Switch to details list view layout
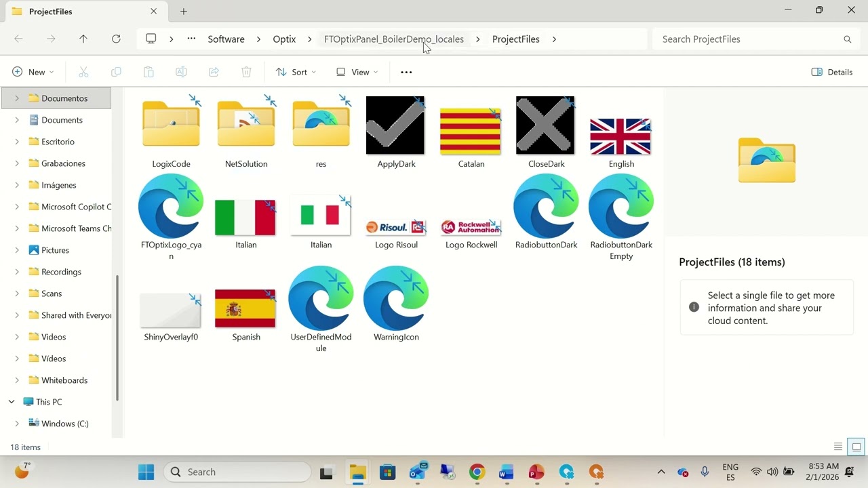Viewport: 868px width, 488px height. [x=838, y=447]
